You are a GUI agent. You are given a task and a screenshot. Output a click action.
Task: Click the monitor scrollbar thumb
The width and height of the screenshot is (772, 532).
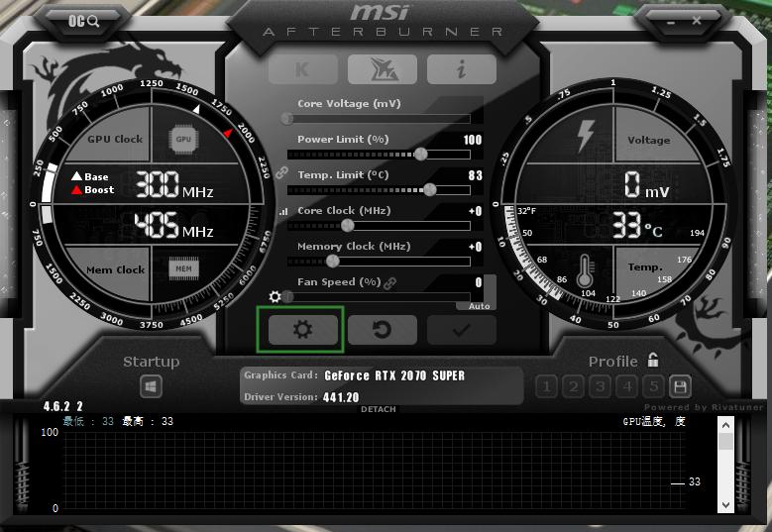click(725, 441)
